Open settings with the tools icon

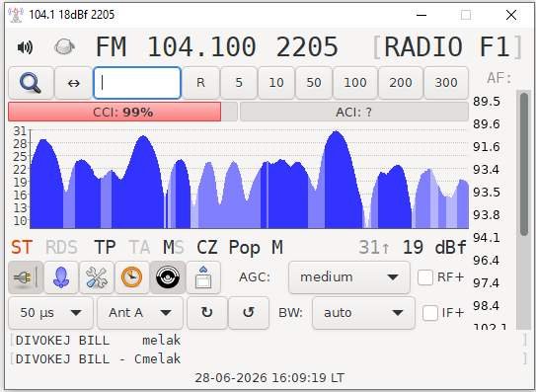point(97,277)
